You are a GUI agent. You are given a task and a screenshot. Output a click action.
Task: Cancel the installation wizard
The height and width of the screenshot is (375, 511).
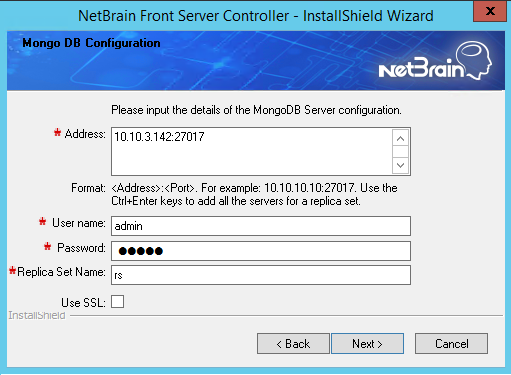point(451,344)
